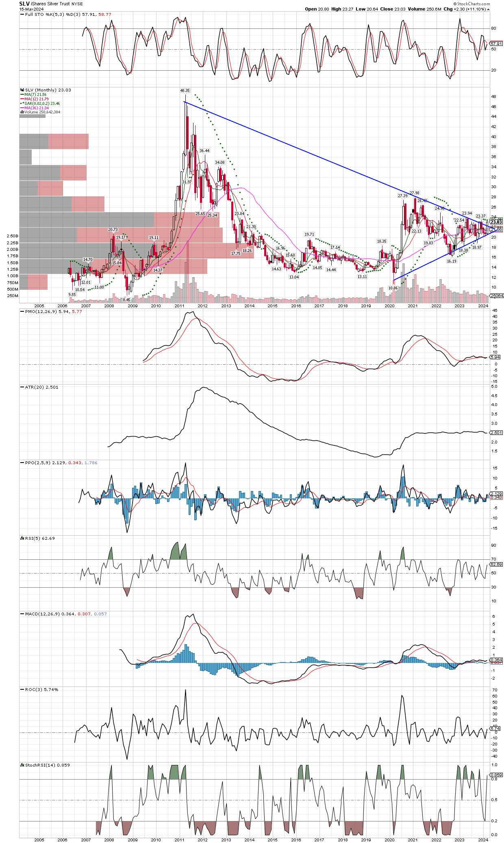The height and width of the screenshot is (843, 504).
Task: Click the 15-Mar-2024 date label
Action: point(31,9)
